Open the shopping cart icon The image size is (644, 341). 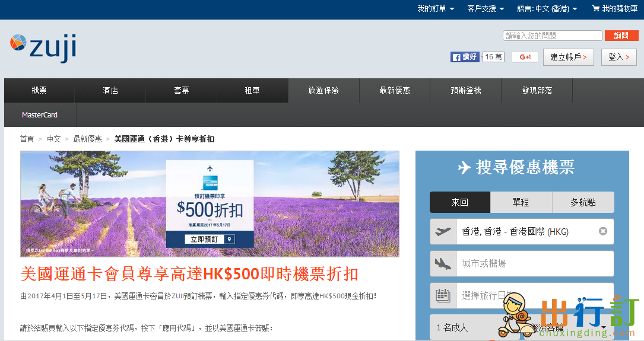[x=595, y=8]
